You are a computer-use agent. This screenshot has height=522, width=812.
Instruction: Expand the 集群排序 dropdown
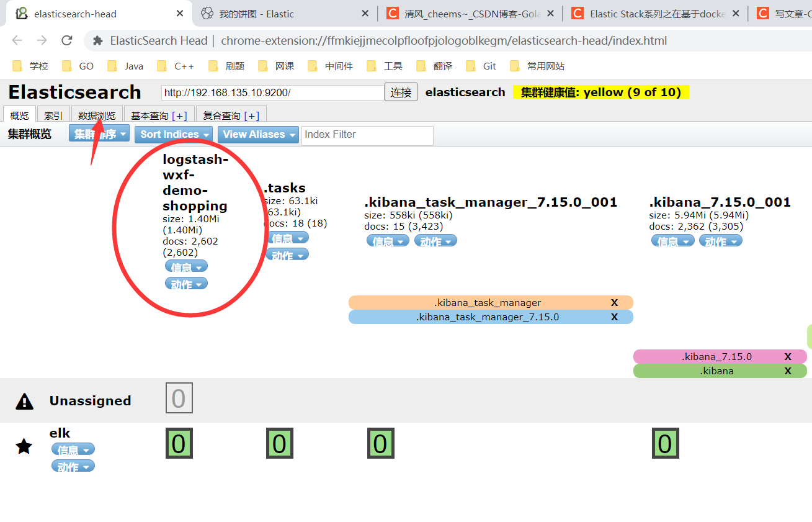(99, 134)
